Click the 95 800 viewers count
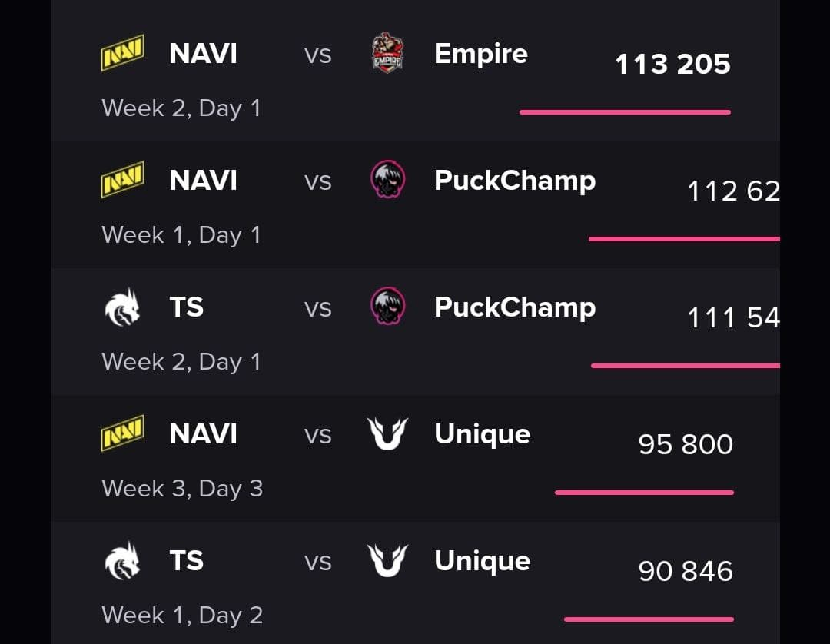830x644 pixels. [686, 444]
